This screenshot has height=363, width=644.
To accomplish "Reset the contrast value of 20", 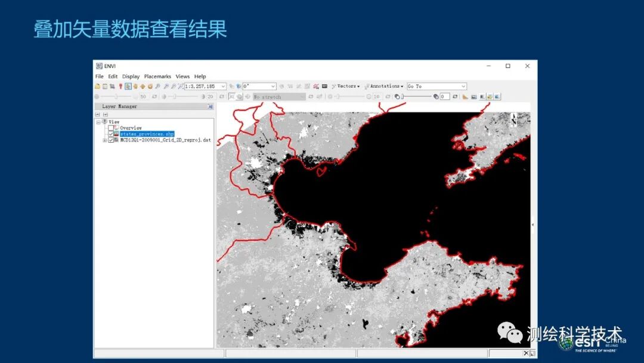I will (x=222, y=97).
